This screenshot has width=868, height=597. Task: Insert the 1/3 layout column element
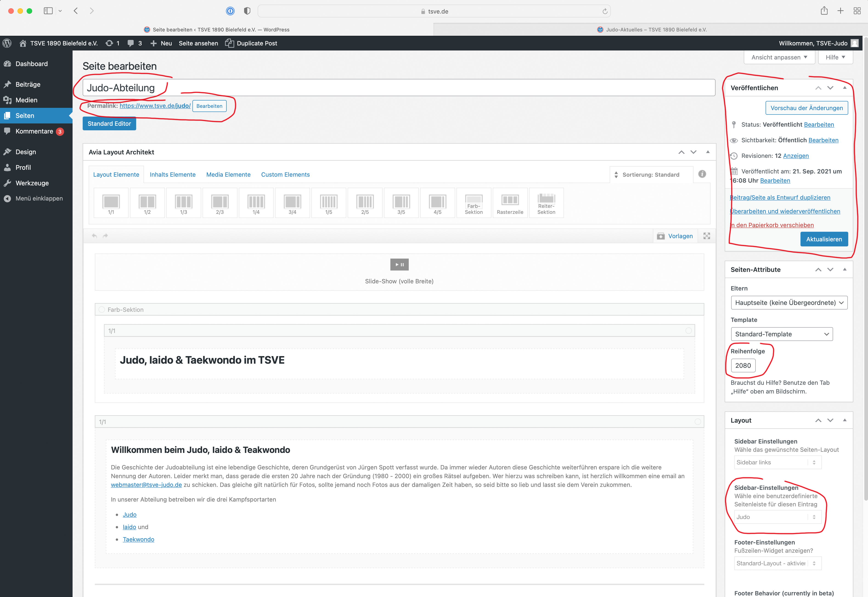click(x=183, y=203)
